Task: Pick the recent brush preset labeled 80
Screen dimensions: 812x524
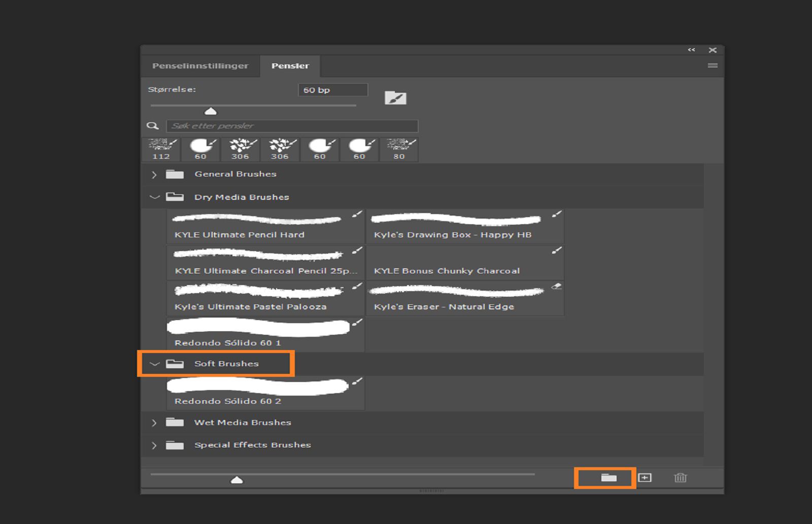Action: (x=399, y=150)
